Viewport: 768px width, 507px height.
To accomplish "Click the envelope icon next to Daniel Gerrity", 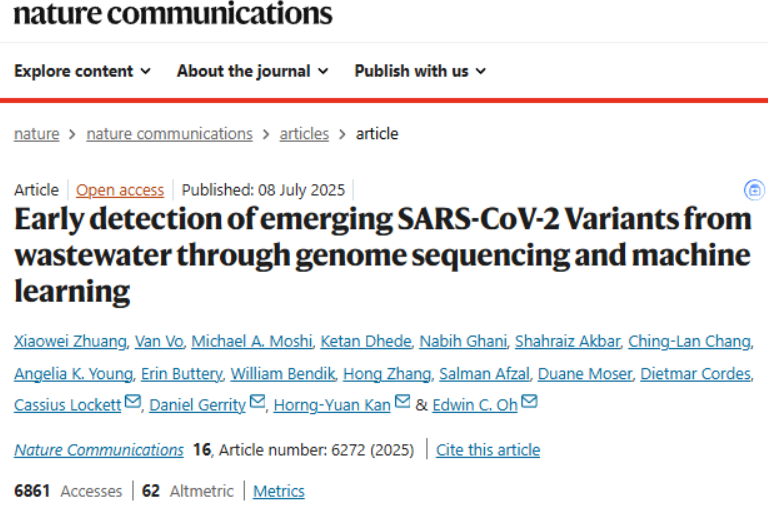I will tap(258, 403).
